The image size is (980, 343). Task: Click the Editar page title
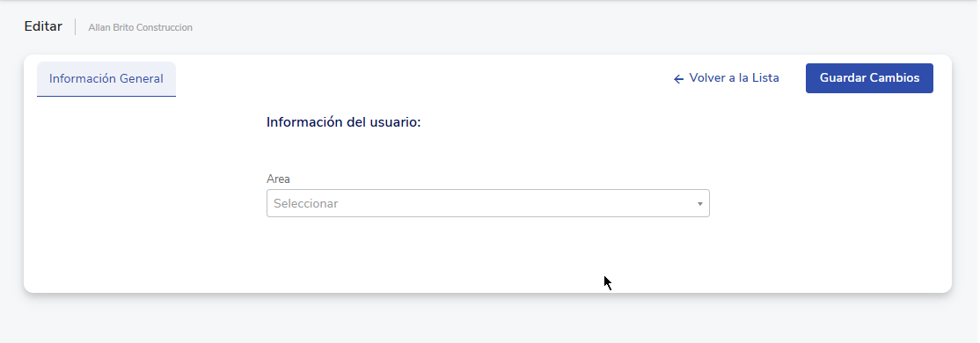coord(43,26)
